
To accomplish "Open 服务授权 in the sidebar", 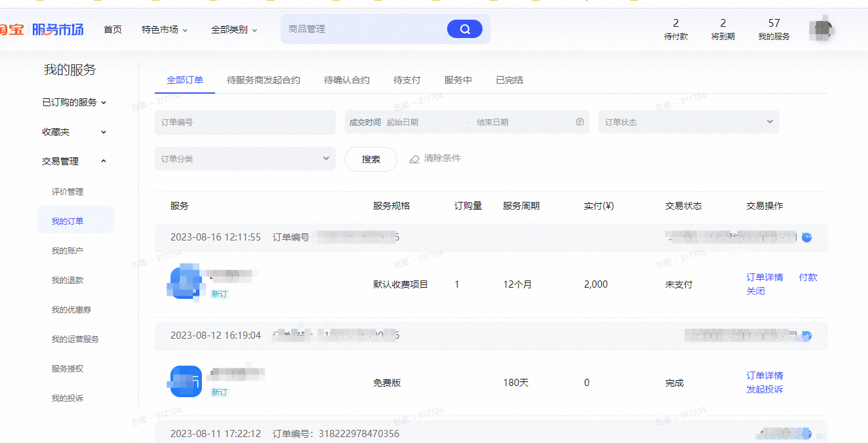I will (68, 369).
